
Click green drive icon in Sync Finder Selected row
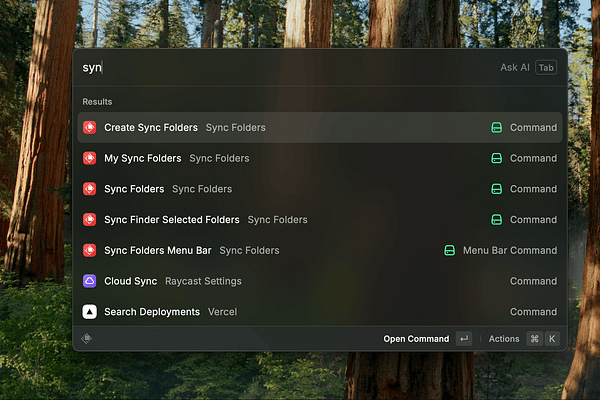496,219
